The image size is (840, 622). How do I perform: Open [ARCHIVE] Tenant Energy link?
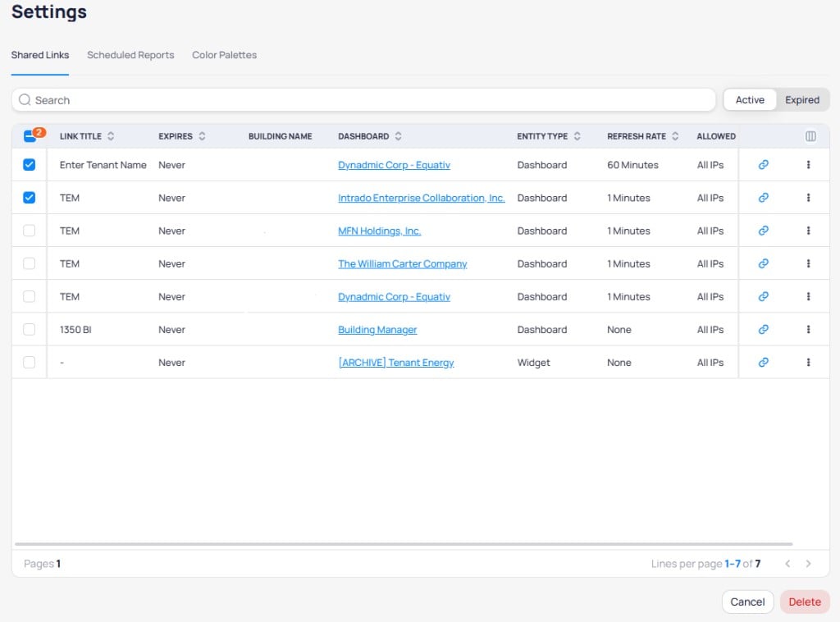point(396,363)
